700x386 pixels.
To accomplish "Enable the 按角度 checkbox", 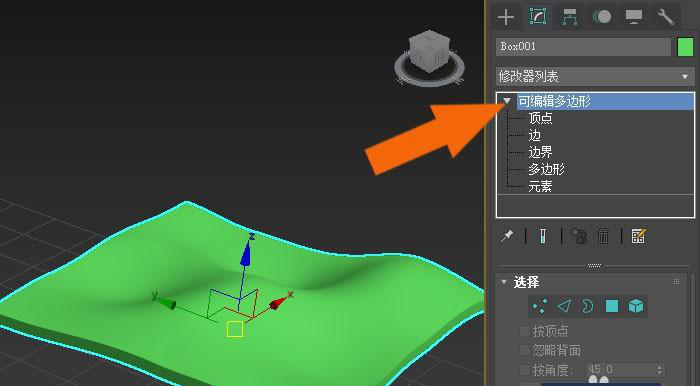I will coord(525,369).
